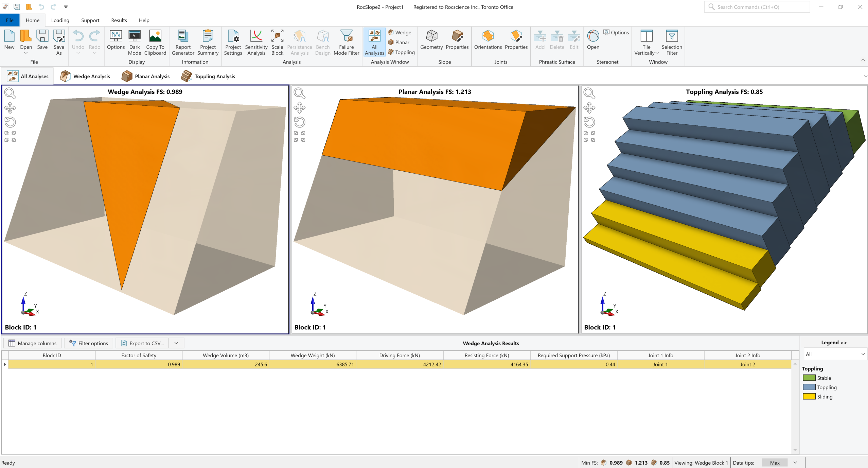Open Slope Geometry dialog
Screen dimensions: 868x468
coord(431,40)
